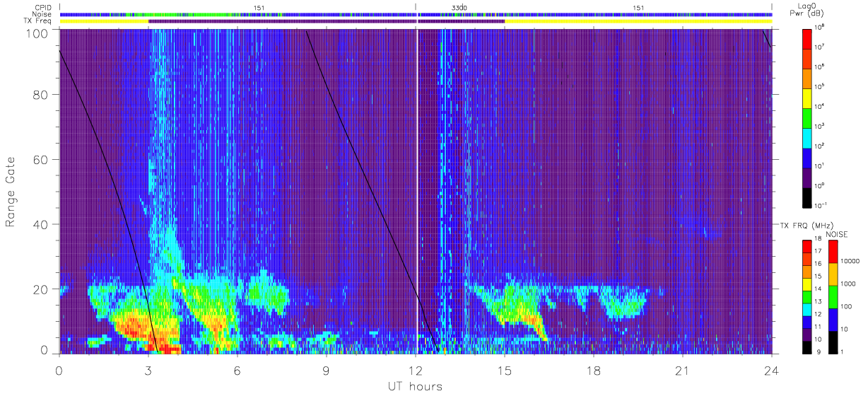Viewport: 868px width, 401px height.
Task: Click the red top band of the TX FRQ colorbar
Action: [x=808, y=245]
